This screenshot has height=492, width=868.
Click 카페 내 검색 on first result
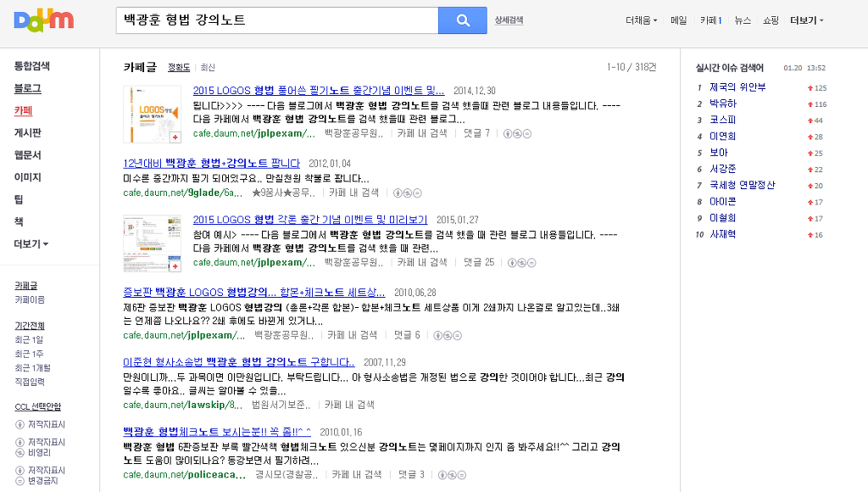pos(422,133)
